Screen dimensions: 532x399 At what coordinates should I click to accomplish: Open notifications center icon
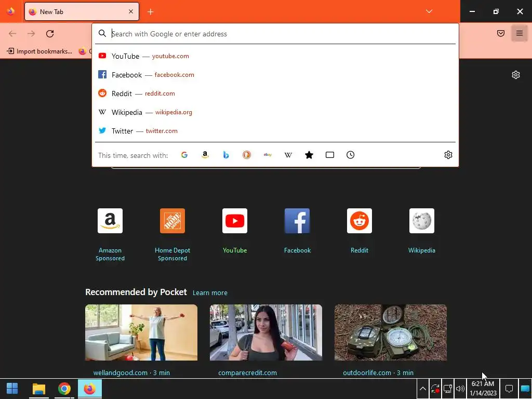pyautogui.click(x=509, y=389)
